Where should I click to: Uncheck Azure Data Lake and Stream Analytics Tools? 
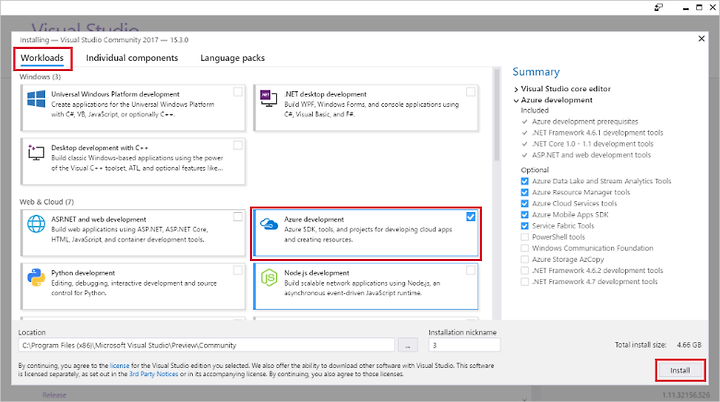coord(524,181)
